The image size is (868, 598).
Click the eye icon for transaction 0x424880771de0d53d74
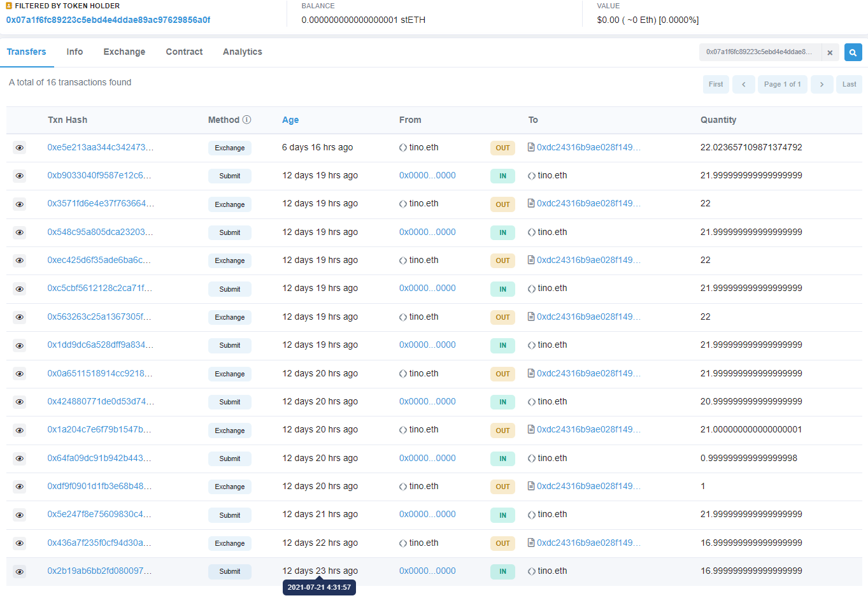point(20,402)
